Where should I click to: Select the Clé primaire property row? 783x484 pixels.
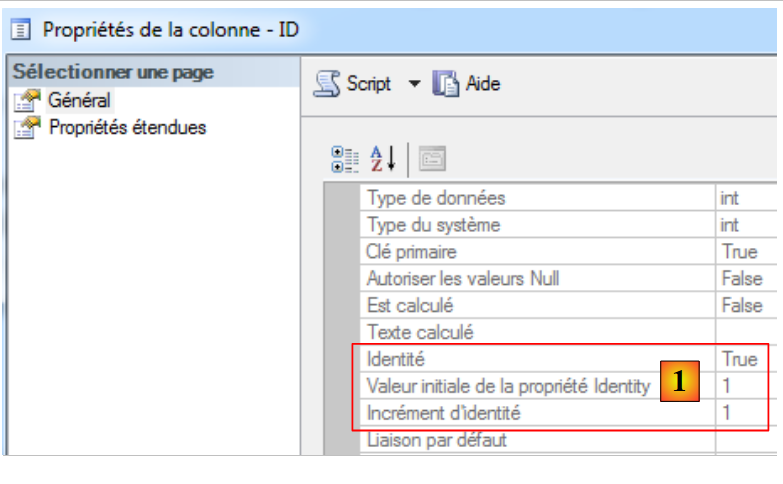click(412, 251)
